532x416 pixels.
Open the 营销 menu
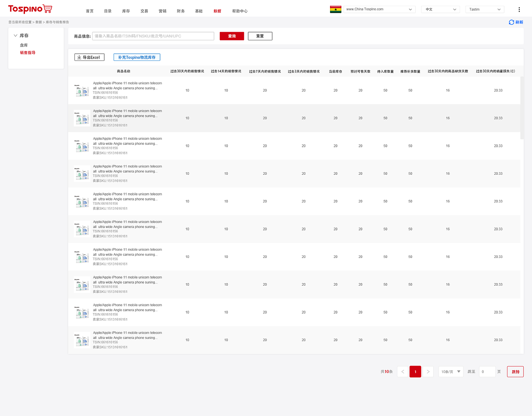tap(163, 11)
